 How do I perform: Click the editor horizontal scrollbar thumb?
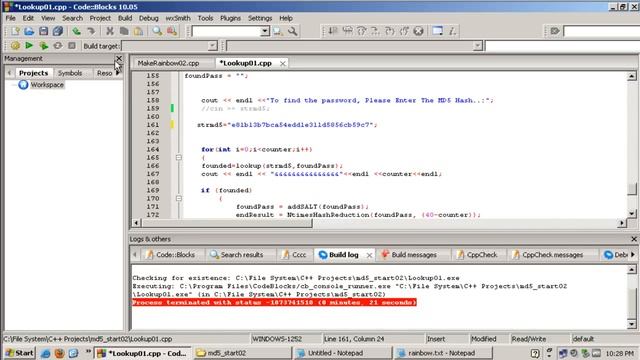click(x=227, y=223)
